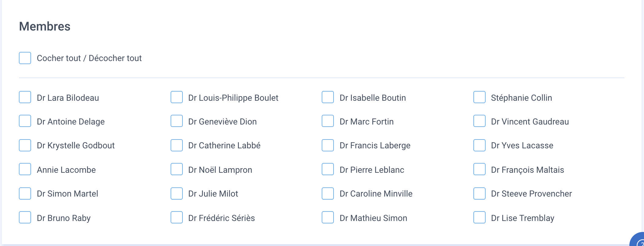The width and height of the screenshot is (644, 246).
Task: Check Dr Simon Martel box
Action: pyautogui.click(x=25, y=194)
